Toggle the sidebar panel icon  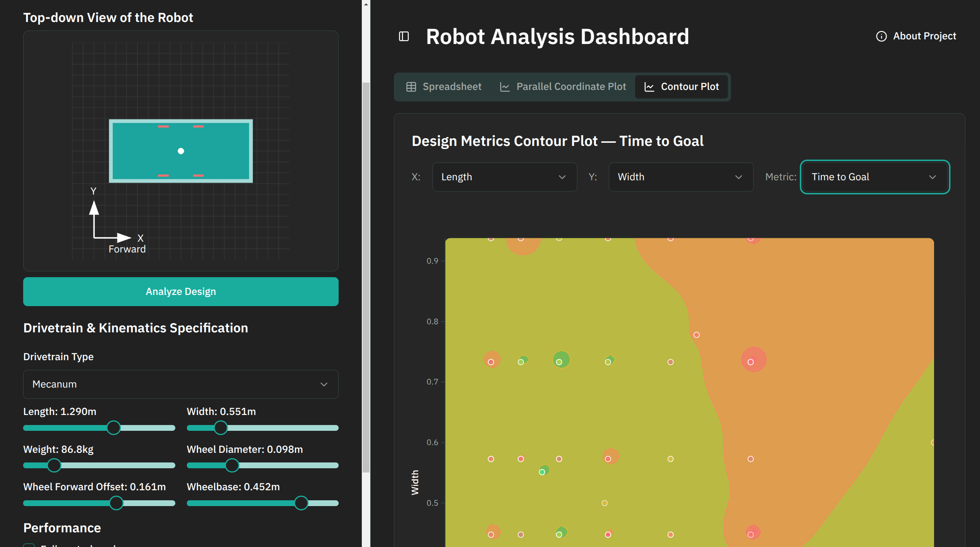coord(404,36)
